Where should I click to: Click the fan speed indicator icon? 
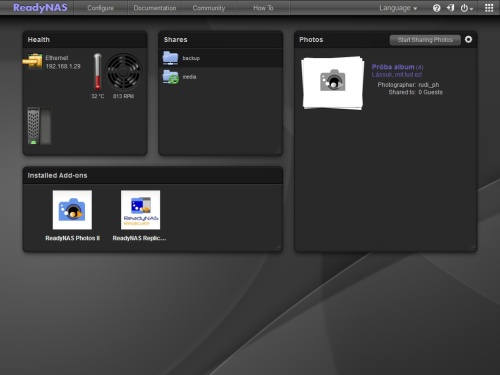123,71
